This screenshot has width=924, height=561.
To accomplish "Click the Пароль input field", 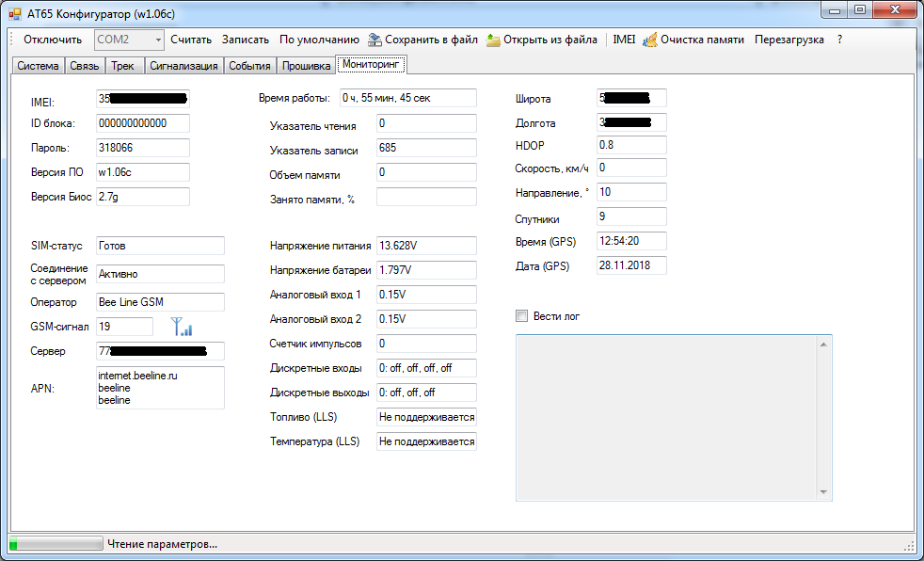I will click(142, 148).
